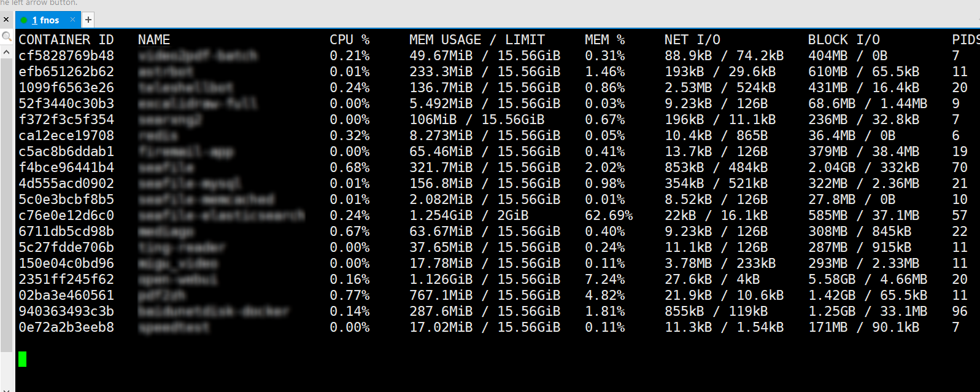980x392 pixels.
Task: Click container ID 4d555acd0902
Action: pos(66,184)
